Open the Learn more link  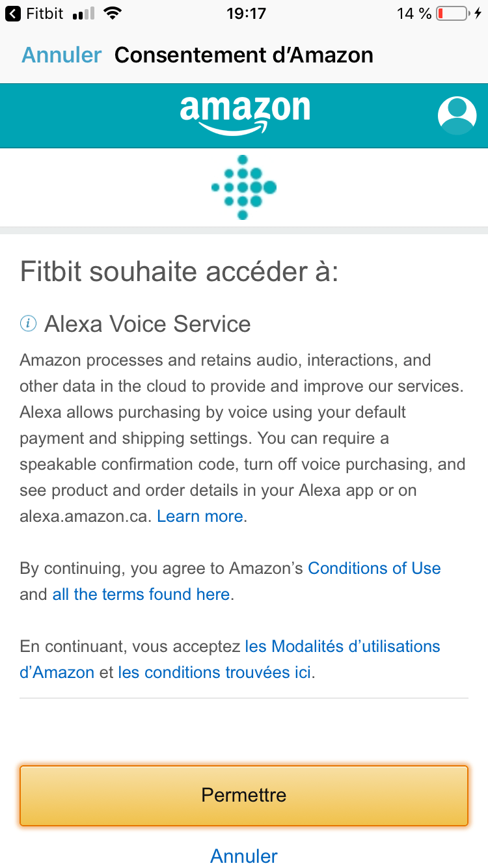point(200,517)
